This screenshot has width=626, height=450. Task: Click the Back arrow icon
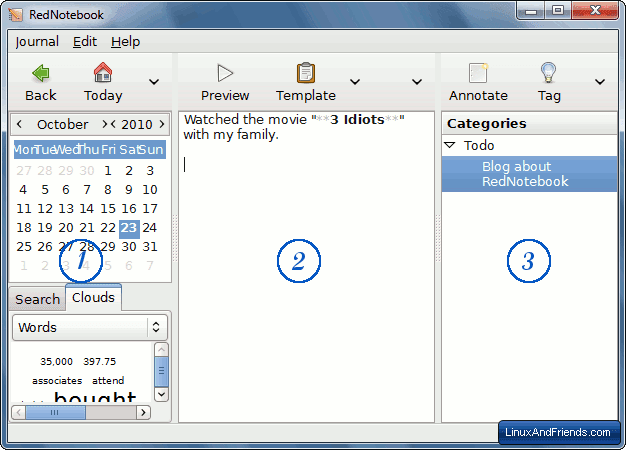point(41,73)
